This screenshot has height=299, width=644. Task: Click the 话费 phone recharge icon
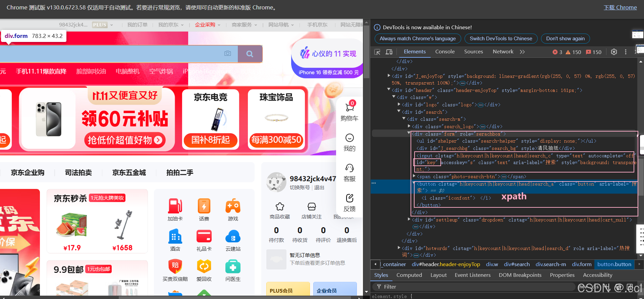[204, 206]
